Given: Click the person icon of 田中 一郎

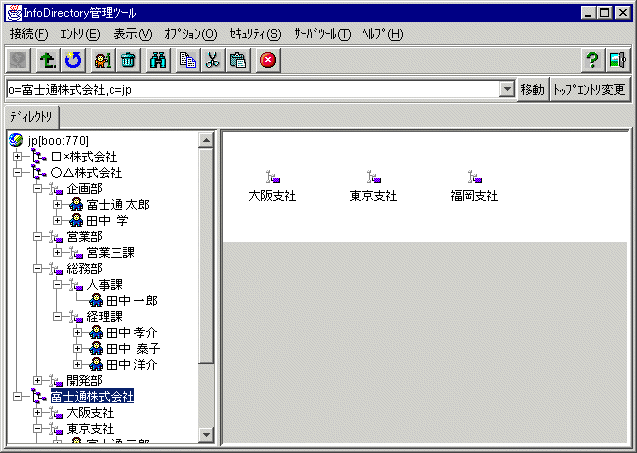Looking at the screenshot, I should (96, 300).
